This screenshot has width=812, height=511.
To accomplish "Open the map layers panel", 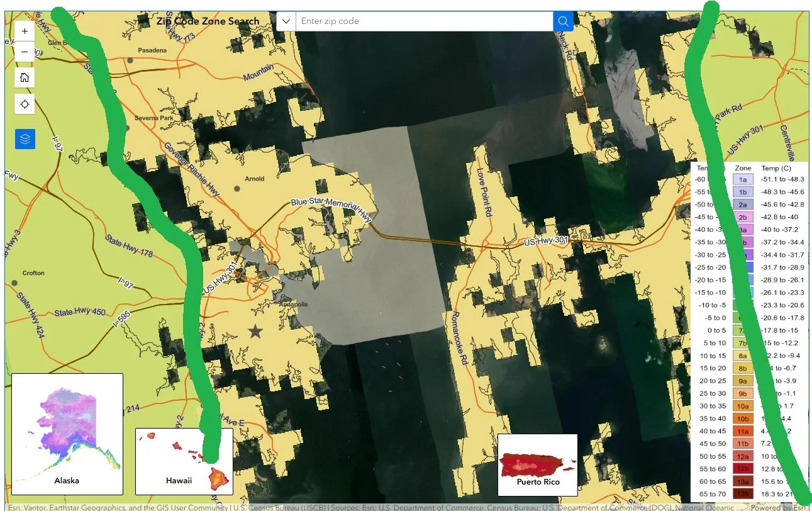I will point(25,139).
